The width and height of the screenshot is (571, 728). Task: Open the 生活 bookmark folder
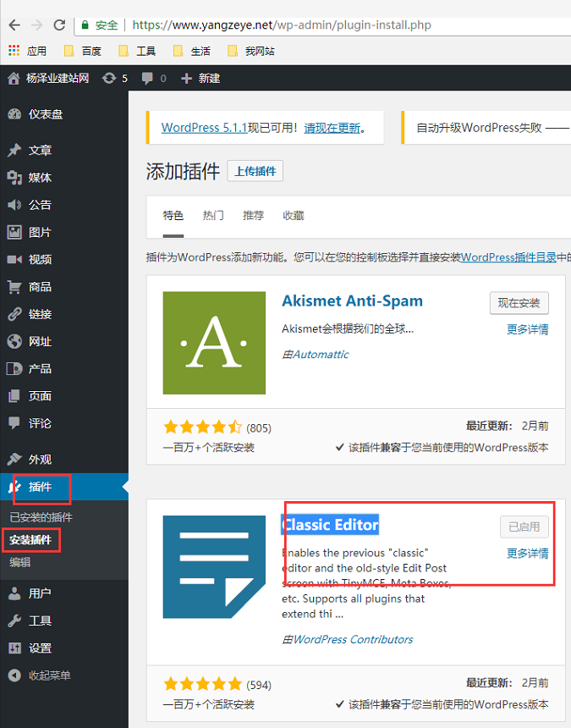pyautogui.click(x=191, y=51)
